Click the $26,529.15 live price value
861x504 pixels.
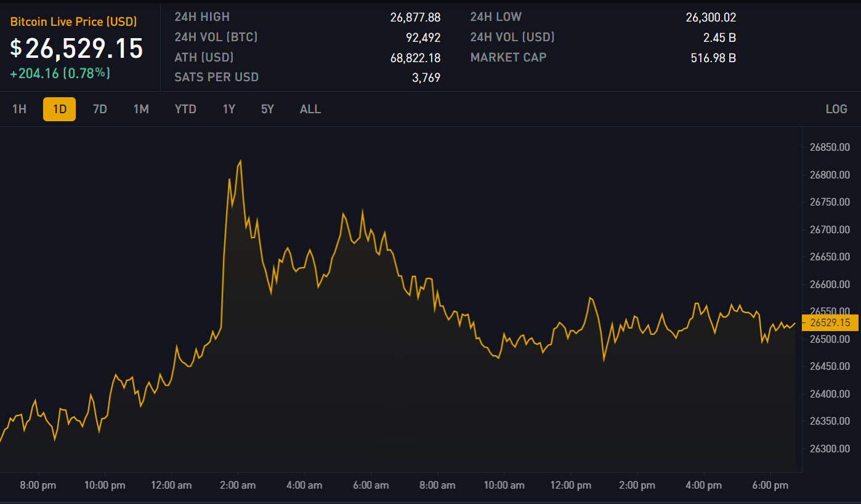(77, 48)
